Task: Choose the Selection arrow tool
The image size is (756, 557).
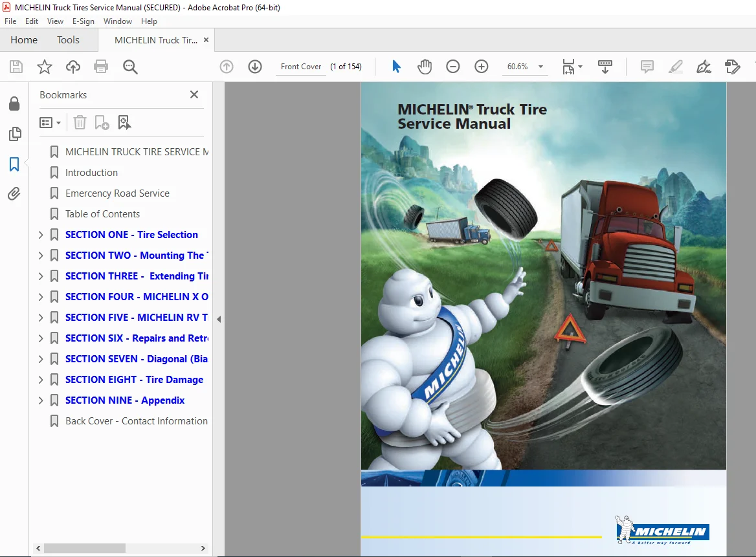Action: [396, 67]
